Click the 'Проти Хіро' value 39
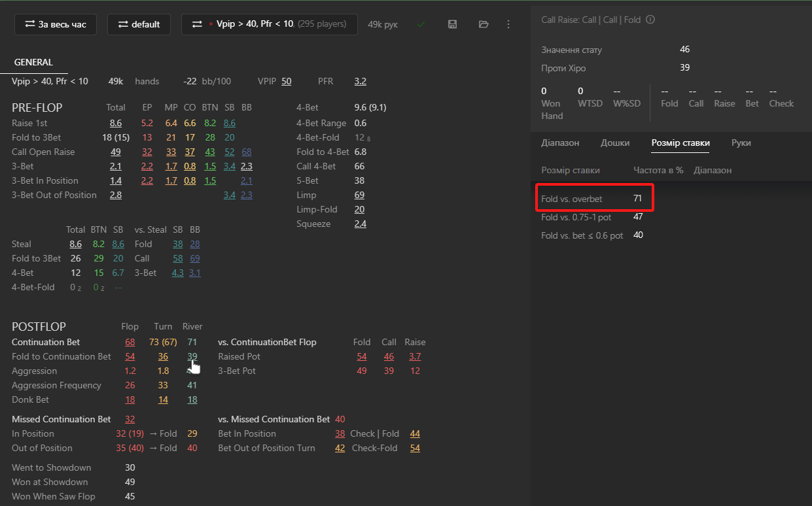 tap(685, 67)
